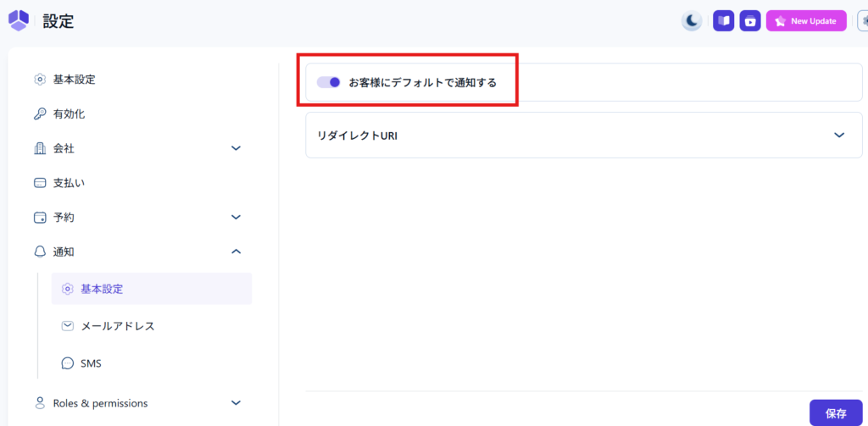Image resolution: width=868 pixels, height=426 pixels.
Task: Open the video tutorials icon
Action: tap(749, 21)
